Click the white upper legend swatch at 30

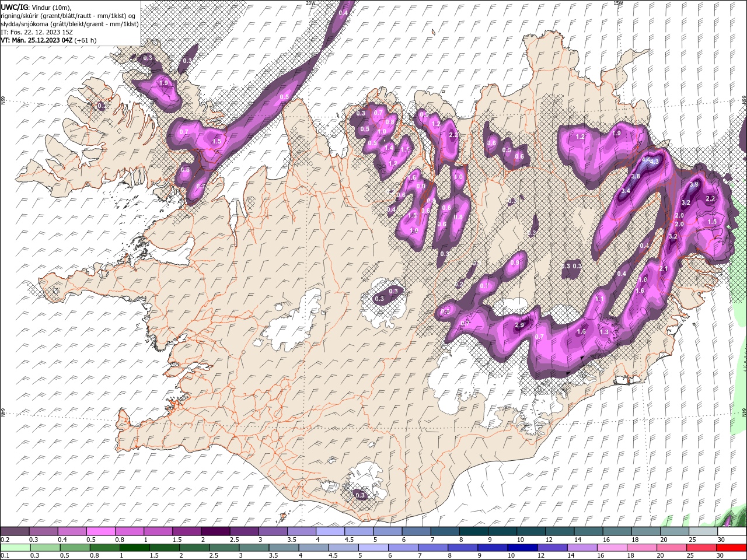[x=731, y=531]
